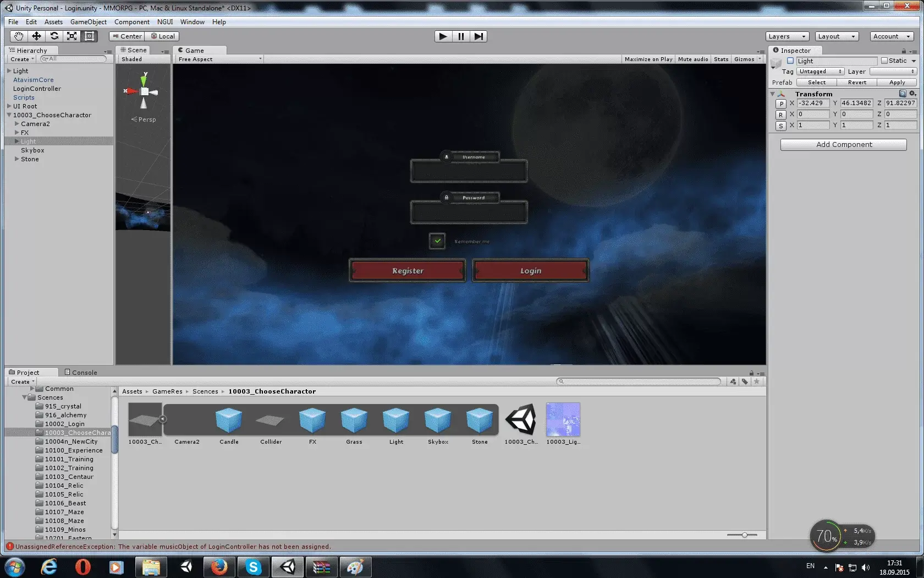Open the Untagged tag dropdown
924x578 pixels.
(x=820, y=72)
